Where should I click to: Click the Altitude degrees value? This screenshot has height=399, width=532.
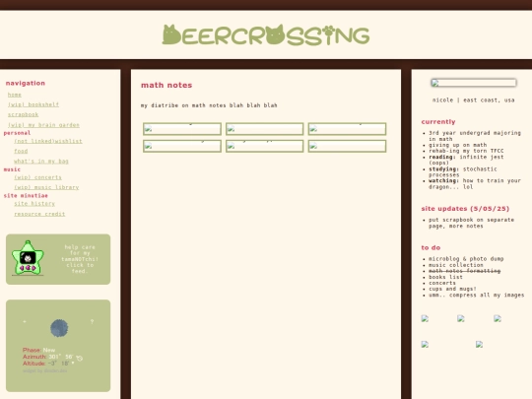click(58, 364)
